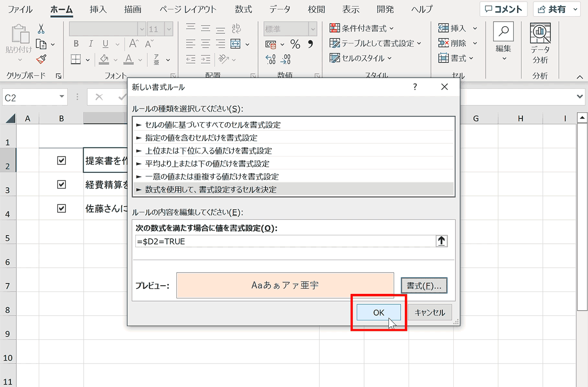Switch to the 数式 tab
The height and width of the screenshot is (387, 588).
[x=244, y=9]
